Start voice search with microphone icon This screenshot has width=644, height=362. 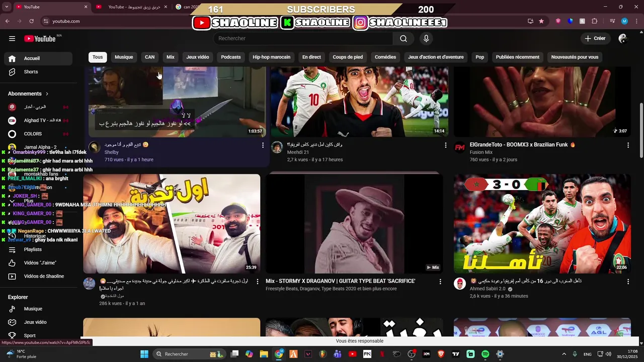426,39
